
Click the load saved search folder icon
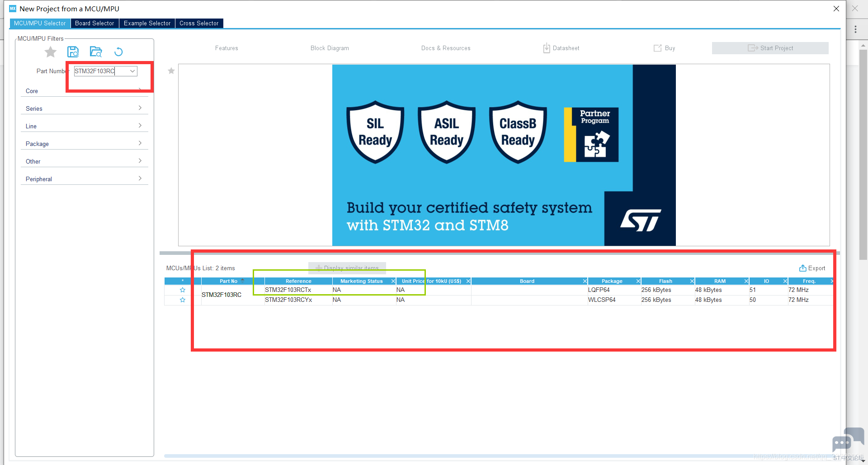point(96,52)
